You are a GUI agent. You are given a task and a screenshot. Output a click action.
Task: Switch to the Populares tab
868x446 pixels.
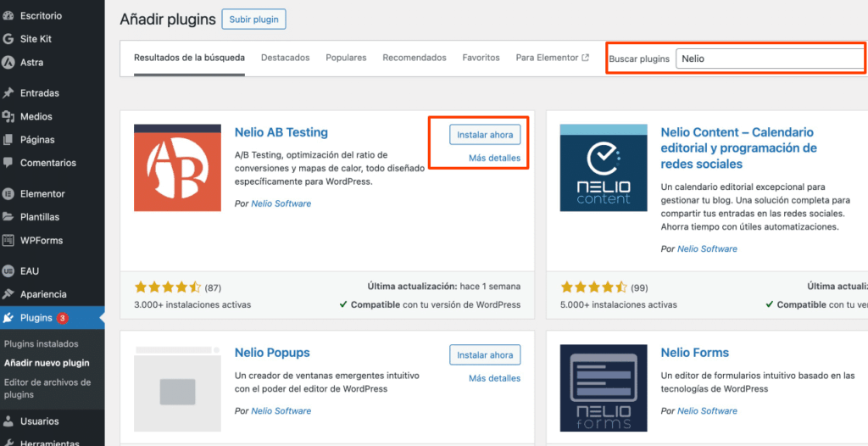click(x=346, y=58)
